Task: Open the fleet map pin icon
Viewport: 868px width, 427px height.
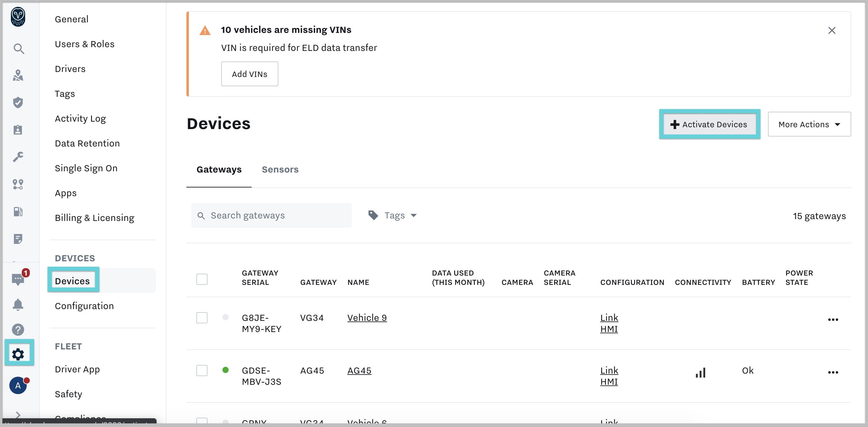Action: pyautogui.click(x=18, y=75)
